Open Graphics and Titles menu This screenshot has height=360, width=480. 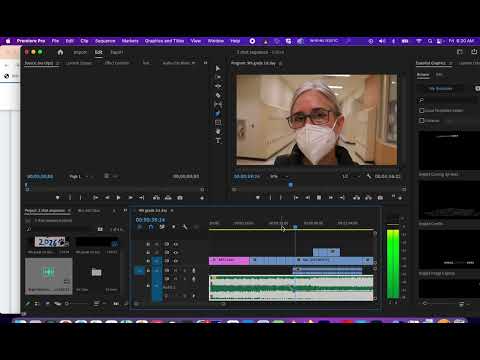(x=164, y=41)
